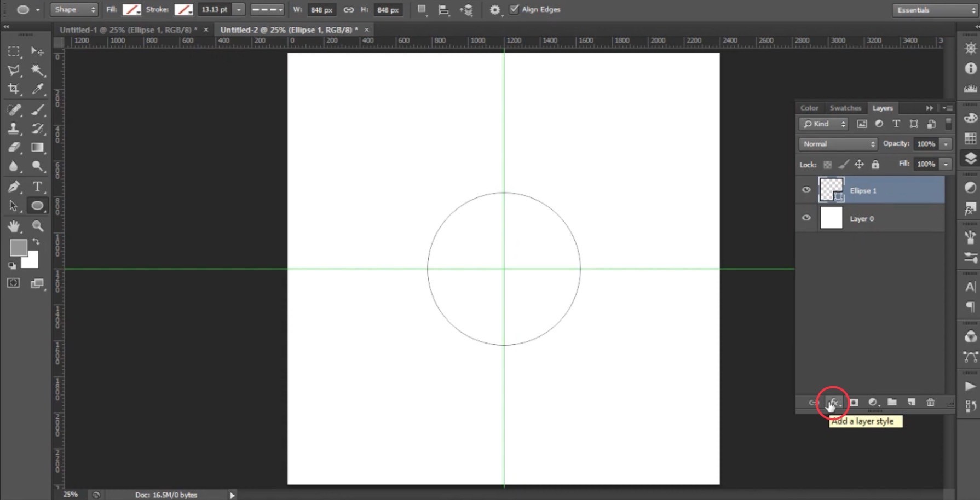Add a layer mask

click(x=854, y=402)
